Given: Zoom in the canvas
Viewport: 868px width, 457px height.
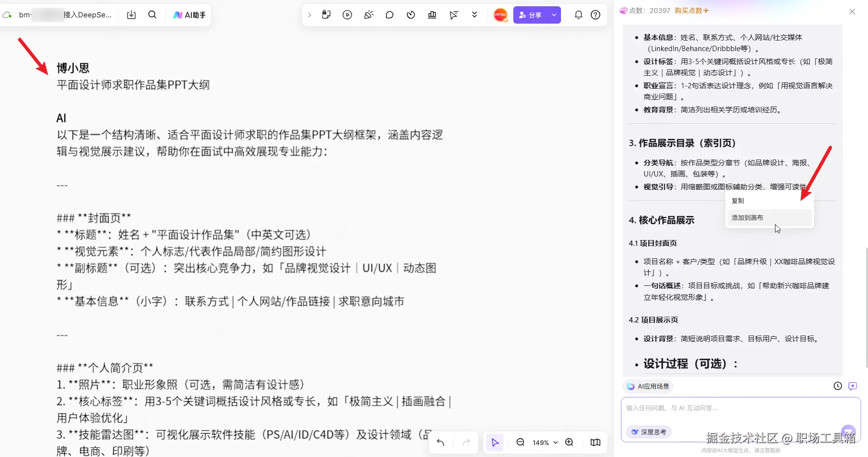Looking at the screenshot, I should pos(569,443).
